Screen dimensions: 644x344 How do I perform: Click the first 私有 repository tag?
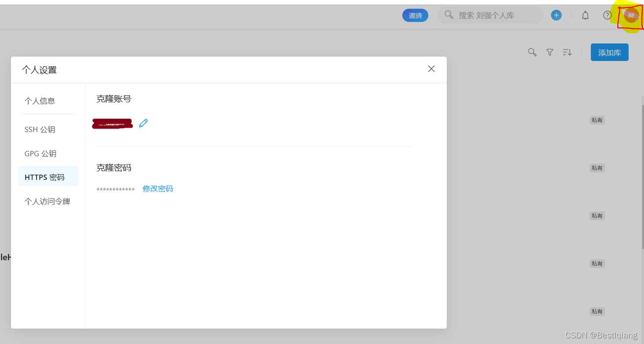coord(597,120)
